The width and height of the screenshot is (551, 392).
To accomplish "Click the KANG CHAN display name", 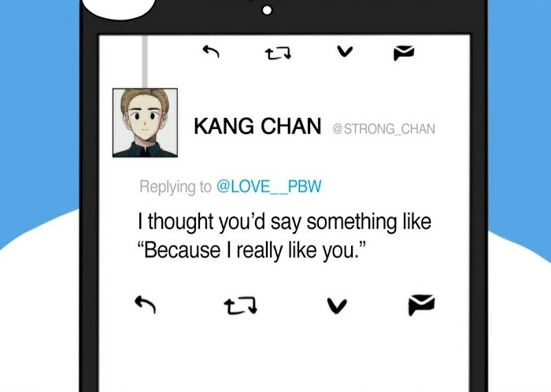I will tap(257, 126).
